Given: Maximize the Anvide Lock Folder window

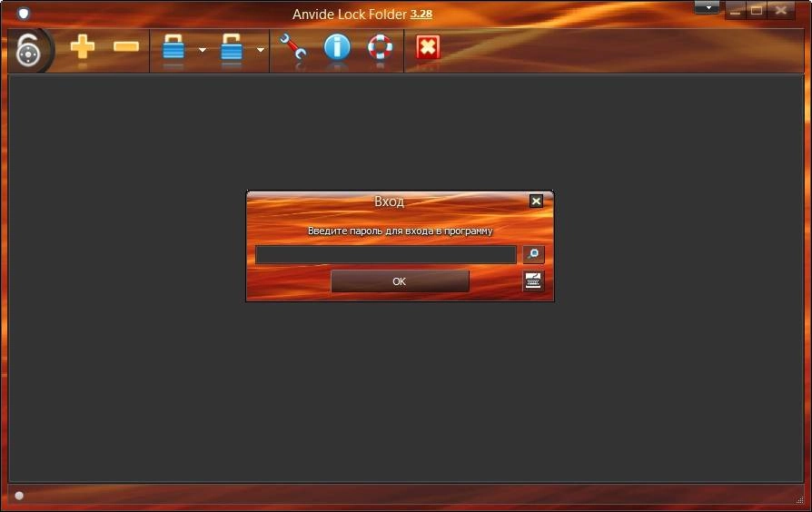Looking at the screenshot, I should coord(757,10).
